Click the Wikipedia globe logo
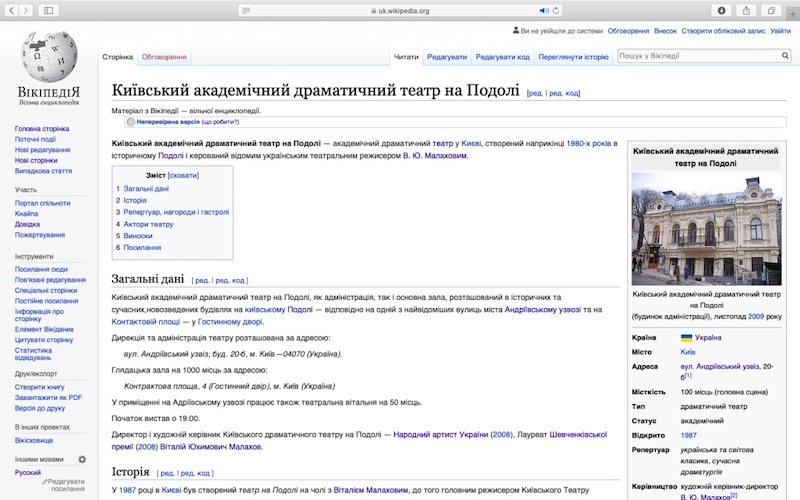Viewport: 800px width, 500px height. tap(49, 57)
